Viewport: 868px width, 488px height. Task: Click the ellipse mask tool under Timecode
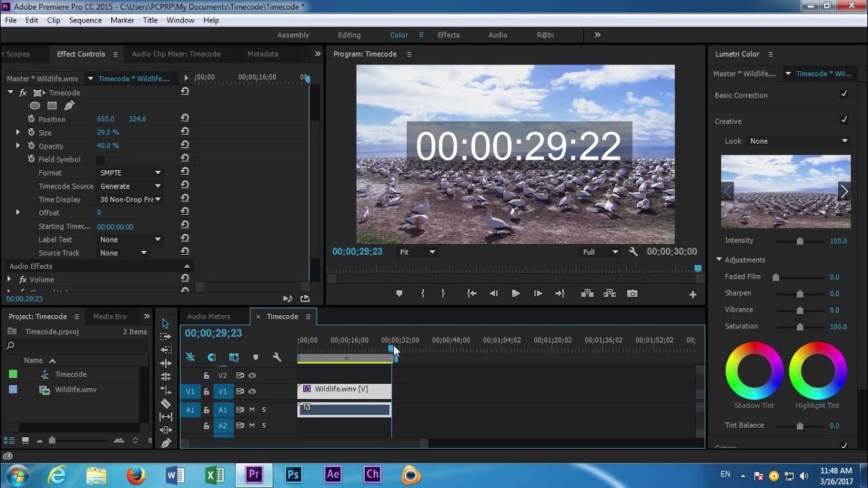coord(35,106)
